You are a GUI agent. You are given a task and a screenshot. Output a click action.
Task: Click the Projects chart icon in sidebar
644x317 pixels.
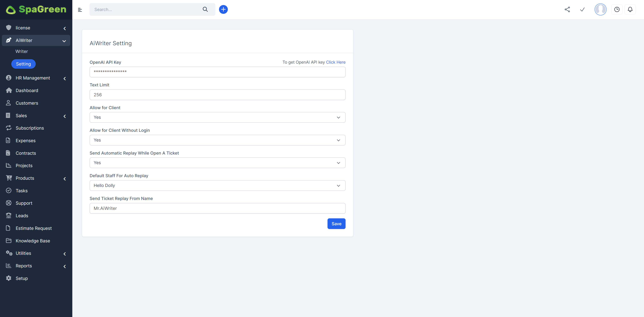(x=9, y=165)
